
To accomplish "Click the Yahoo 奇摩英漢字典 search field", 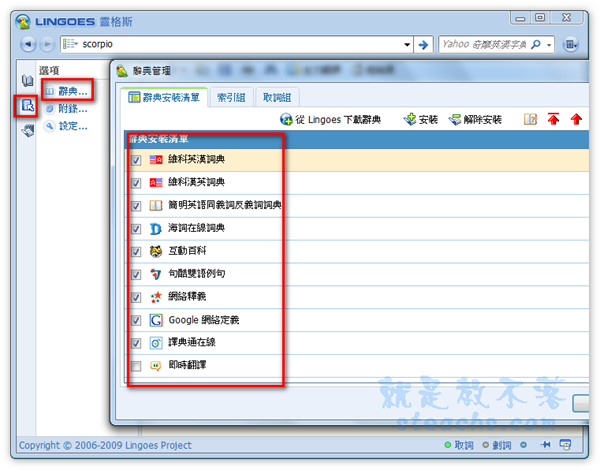I will (x=484, y=44).
